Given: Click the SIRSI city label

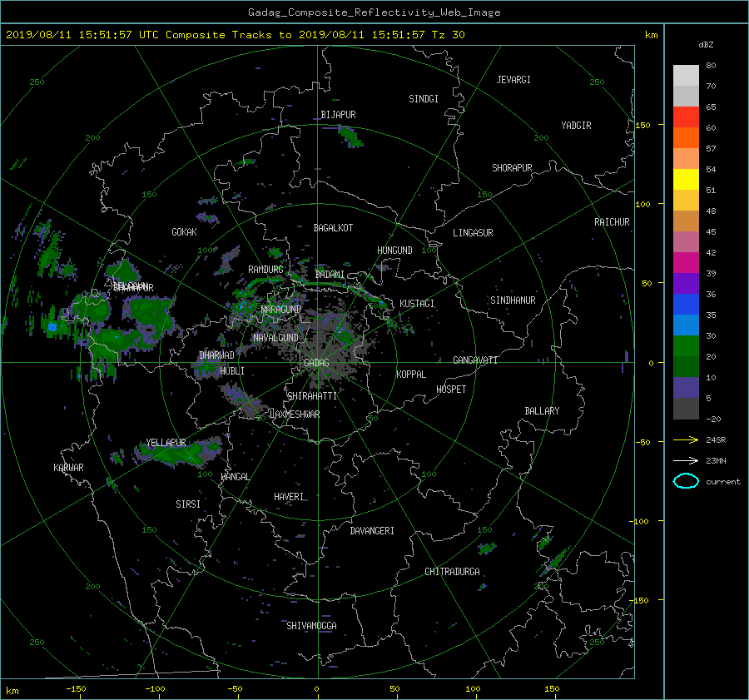Looking at the screenshot, I should tap(188, 504).
